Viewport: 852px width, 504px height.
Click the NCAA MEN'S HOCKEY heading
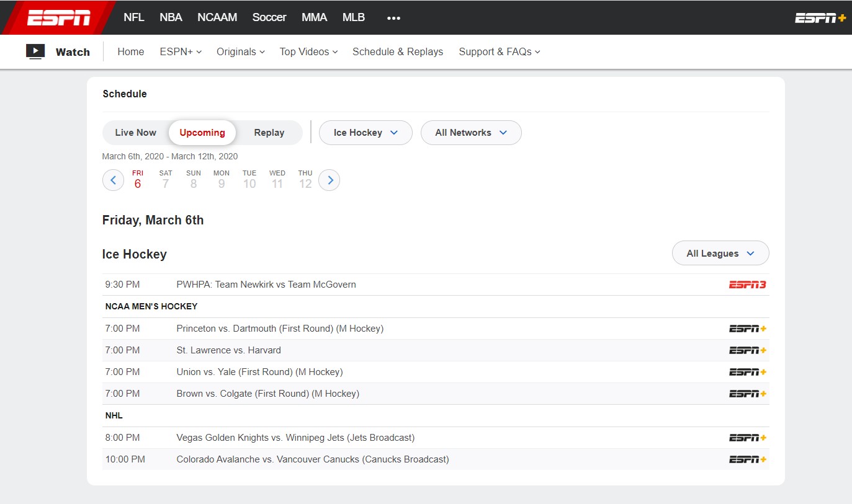click(x=151, y=306)
